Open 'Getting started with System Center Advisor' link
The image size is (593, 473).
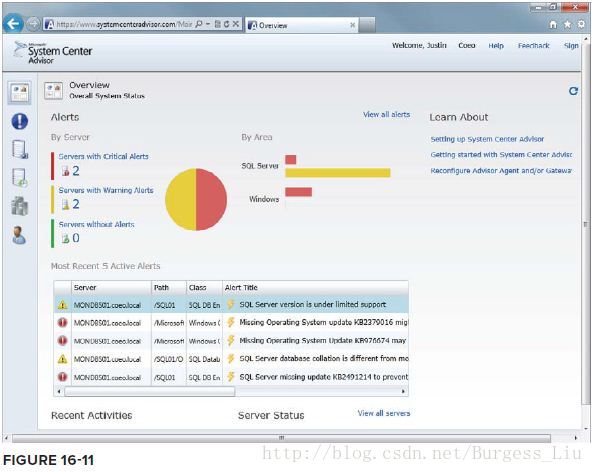[501, 155]
